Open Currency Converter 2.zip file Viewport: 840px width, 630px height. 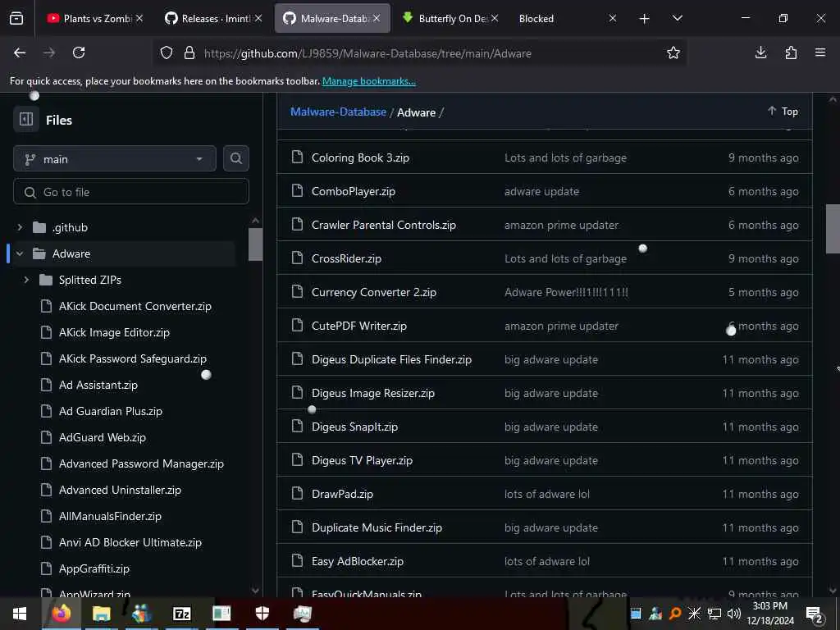[x=374, y=293]
